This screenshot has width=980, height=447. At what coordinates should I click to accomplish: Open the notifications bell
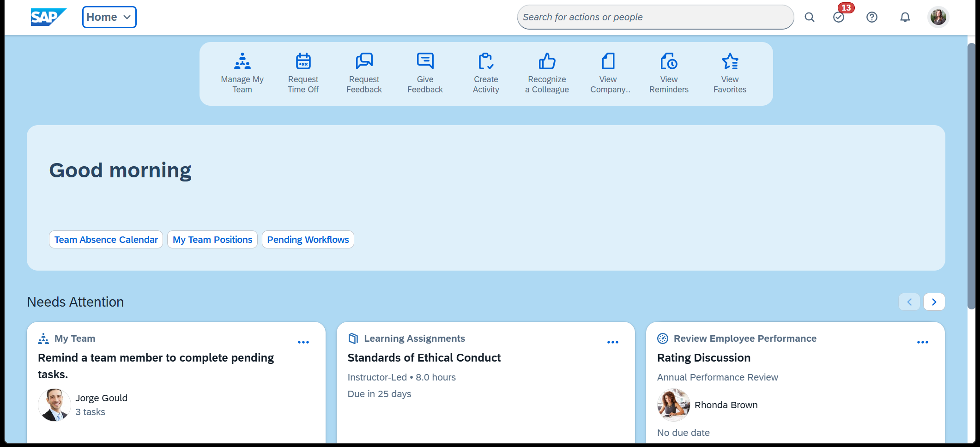[905, 17]
